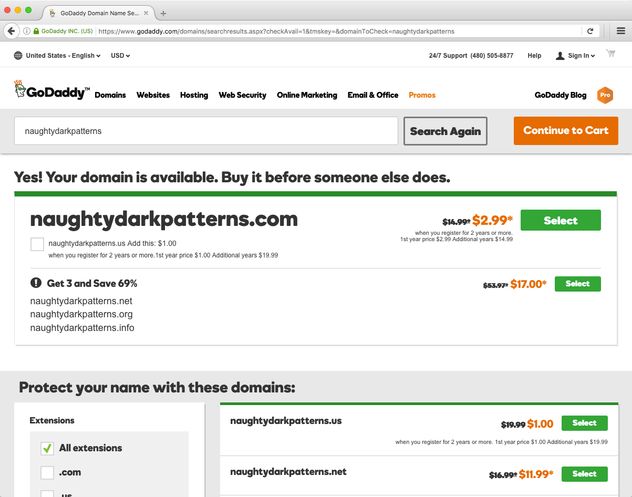
Task: Click the naughtydarkpatterns.com domain heading
Action: click(x=164, y=219)
